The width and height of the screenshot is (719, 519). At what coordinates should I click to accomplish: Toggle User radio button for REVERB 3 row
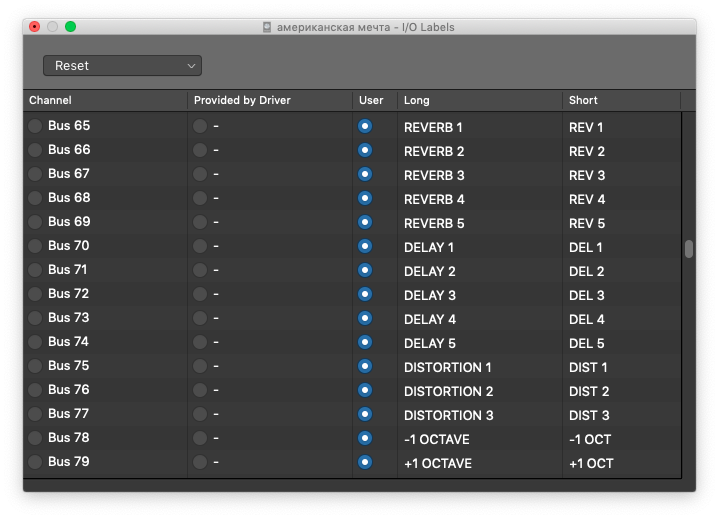(x=365, y=174)
